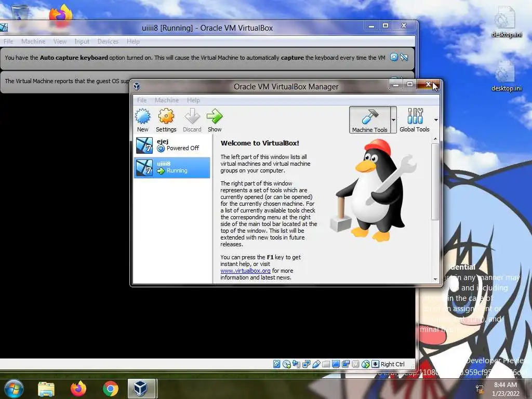Click network tray icon near clock
Viewport: 532px width, 399px height.
click(480, 389)
